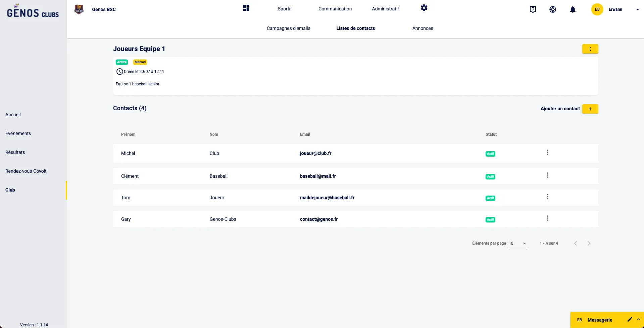Open Rendez-vous Covoit' in sidebar
Viewport: 644px width, 328px height.
point(26,171)
